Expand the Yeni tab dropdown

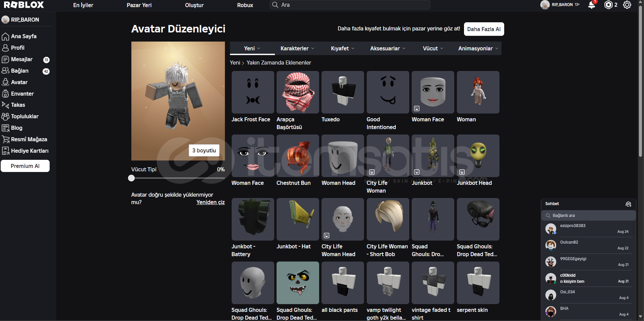[252, 48]
